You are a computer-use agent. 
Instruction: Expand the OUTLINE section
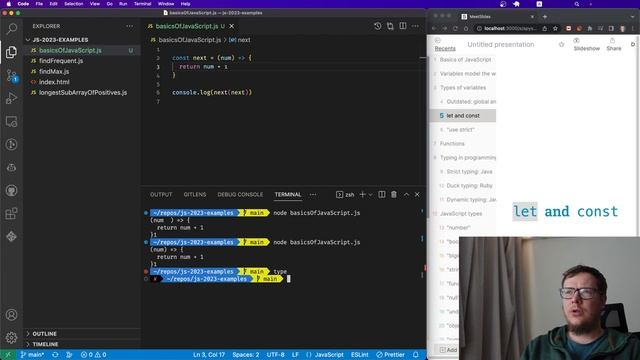click(x=44, y=334)
